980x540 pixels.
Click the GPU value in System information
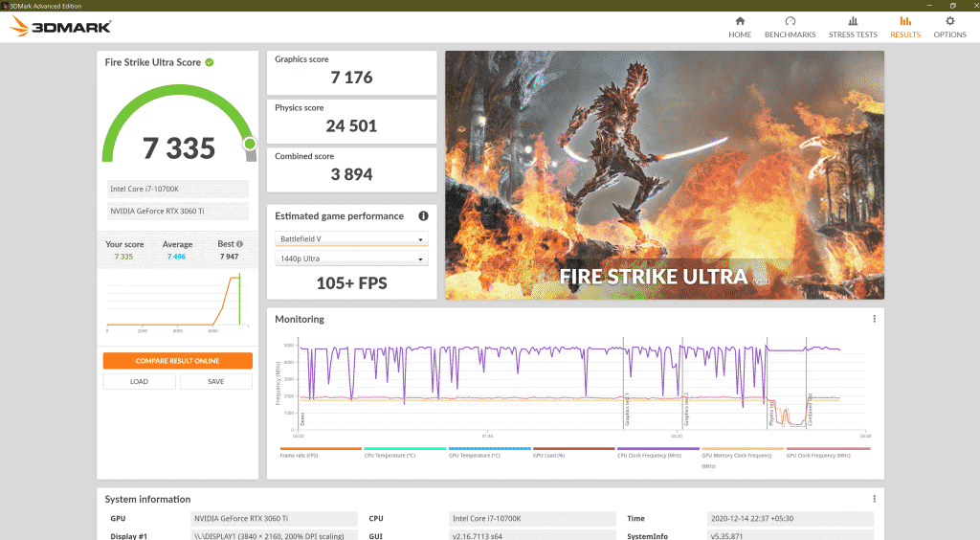click(274, 518)
